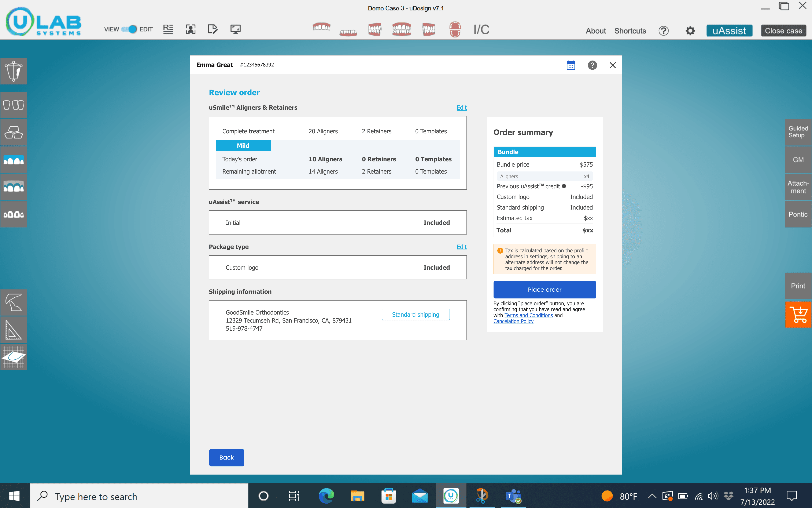Image resolution: width=812 pixels, height=508 pixels.
Task: Select the front teeth view icon
Action: (402, 30)
